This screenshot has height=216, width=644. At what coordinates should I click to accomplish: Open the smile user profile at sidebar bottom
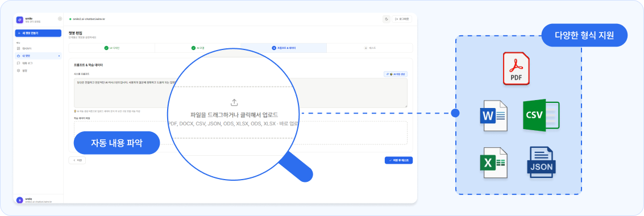point(38,200)
